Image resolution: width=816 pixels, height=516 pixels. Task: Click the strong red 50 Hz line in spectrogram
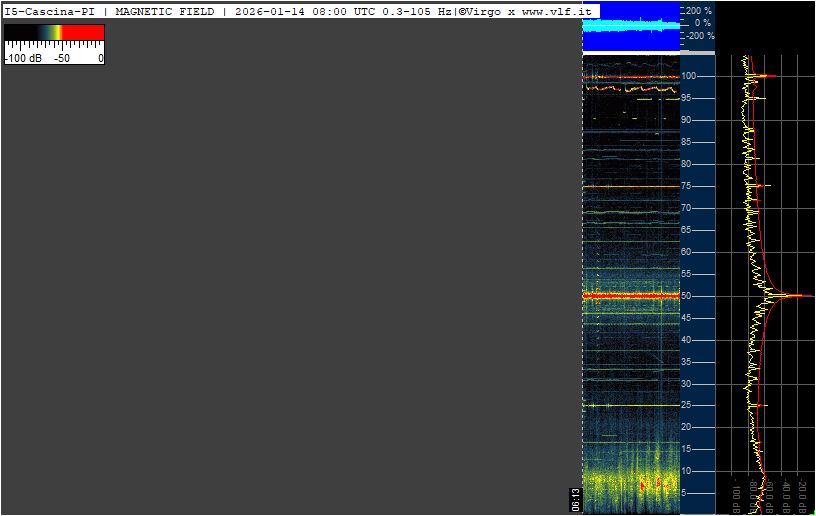click(631, 296)
